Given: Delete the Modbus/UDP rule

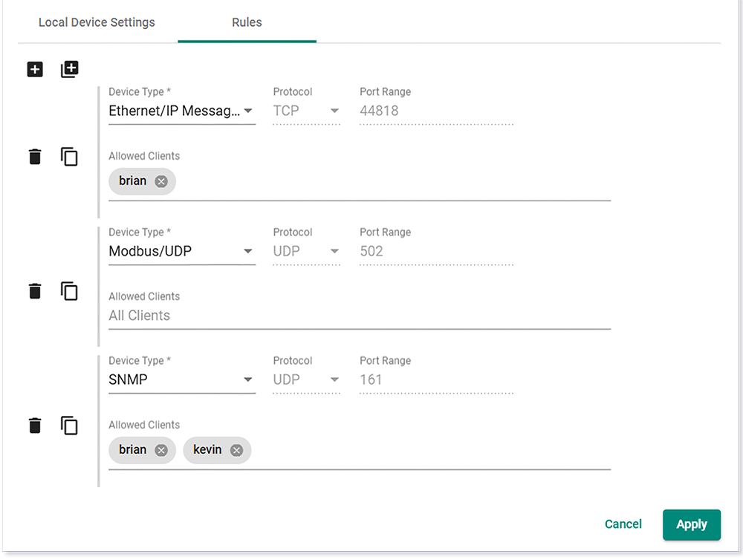Looking at the screenshot, I should (35, 290).
